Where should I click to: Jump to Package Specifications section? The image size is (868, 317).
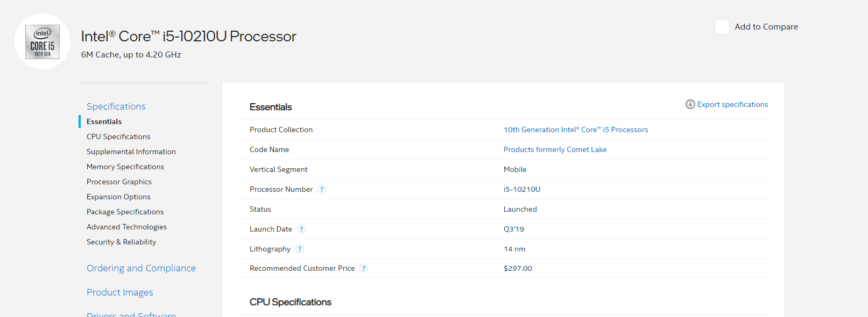[x=125, y=212]
